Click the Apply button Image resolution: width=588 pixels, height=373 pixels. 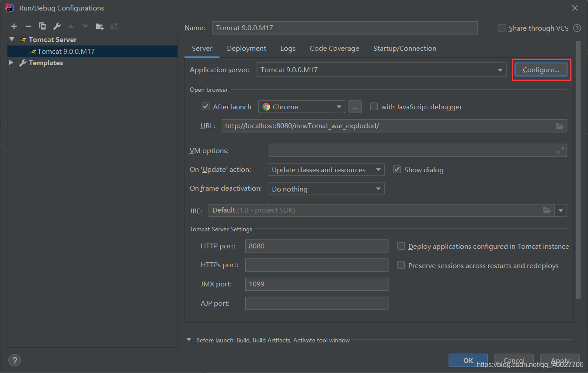coord(560,360)
